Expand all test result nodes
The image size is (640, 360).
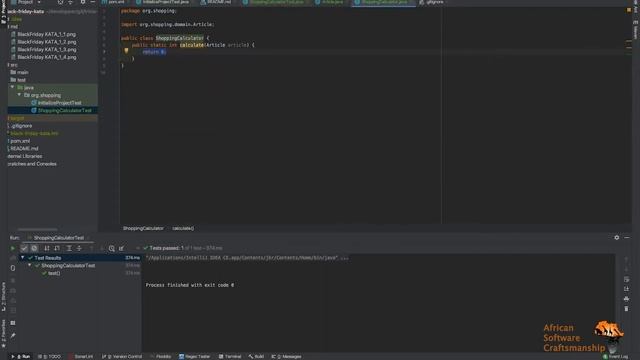click(x=69, y=248)
